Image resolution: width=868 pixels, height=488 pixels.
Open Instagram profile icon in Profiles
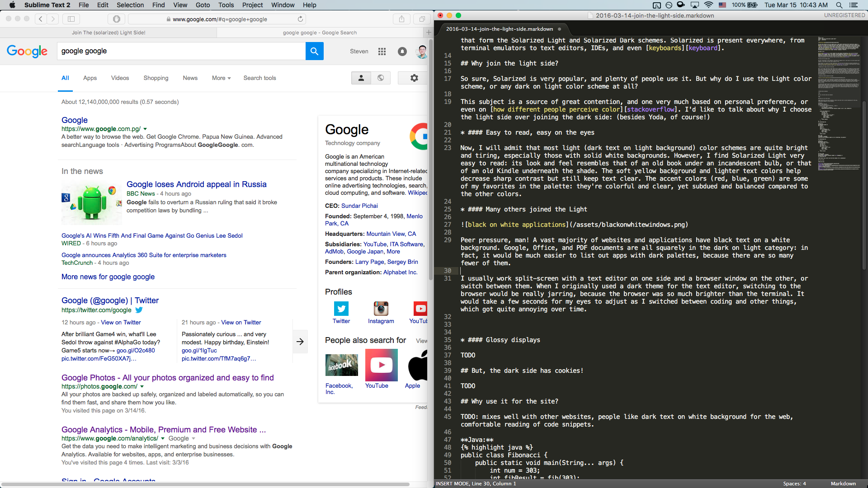click(x=381, y=309)
